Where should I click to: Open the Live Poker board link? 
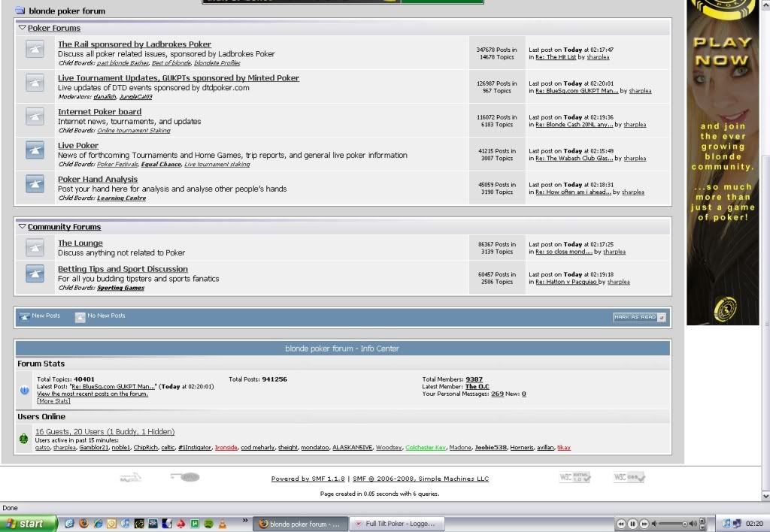pyautogui.click(x=78, y=146)
